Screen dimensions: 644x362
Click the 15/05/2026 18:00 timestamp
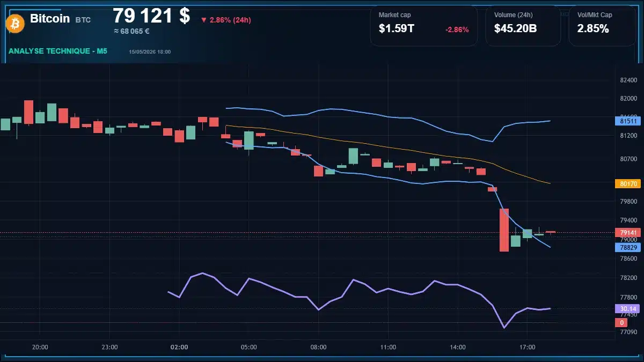(150, 52)
